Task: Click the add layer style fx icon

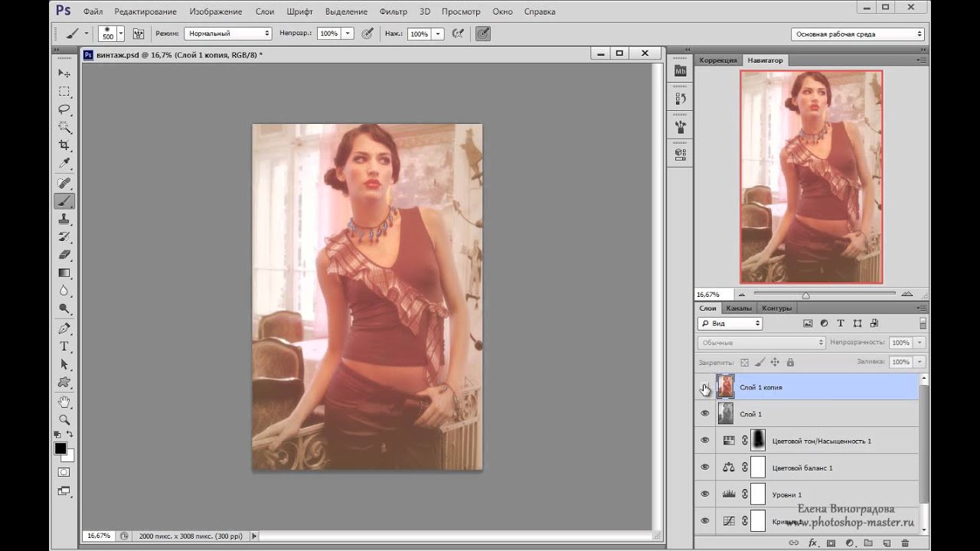Action: (812, 543)
